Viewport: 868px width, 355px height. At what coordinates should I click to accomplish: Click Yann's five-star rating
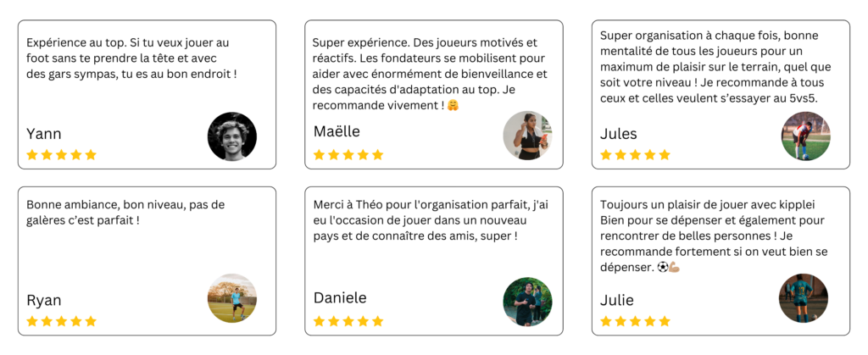click(x=61, y=155)
